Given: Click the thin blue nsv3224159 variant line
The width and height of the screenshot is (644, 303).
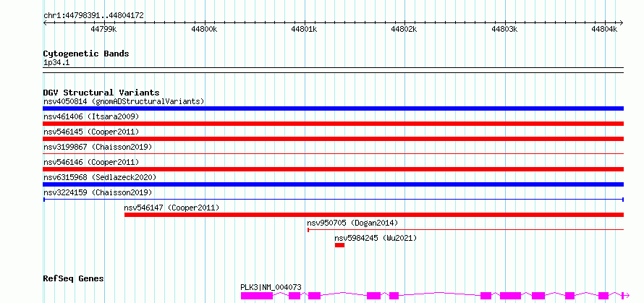Looking at the screenshot, I should [x=333, y=200].
